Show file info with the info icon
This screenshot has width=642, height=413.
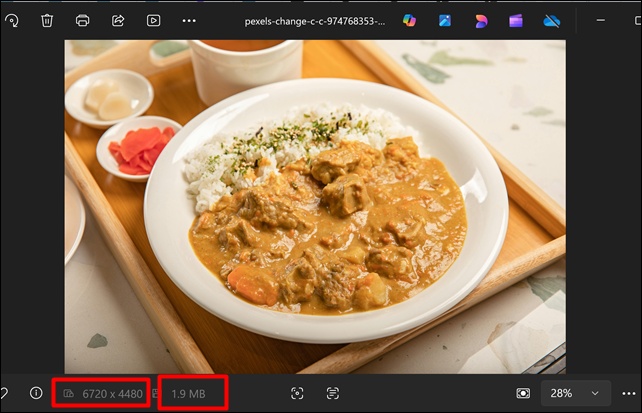pos(36,393)
